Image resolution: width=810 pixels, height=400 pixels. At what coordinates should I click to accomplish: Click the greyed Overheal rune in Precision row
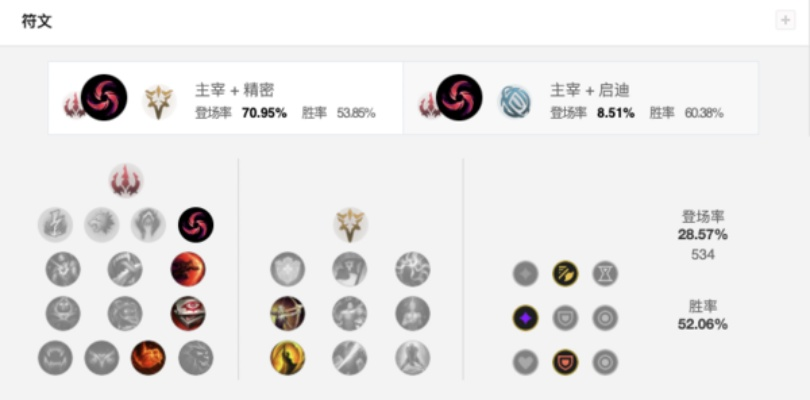coord(288,269)
